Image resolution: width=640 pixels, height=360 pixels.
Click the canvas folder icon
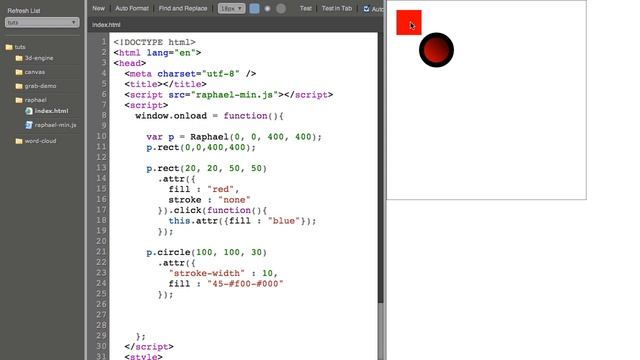tap(19, 72)
